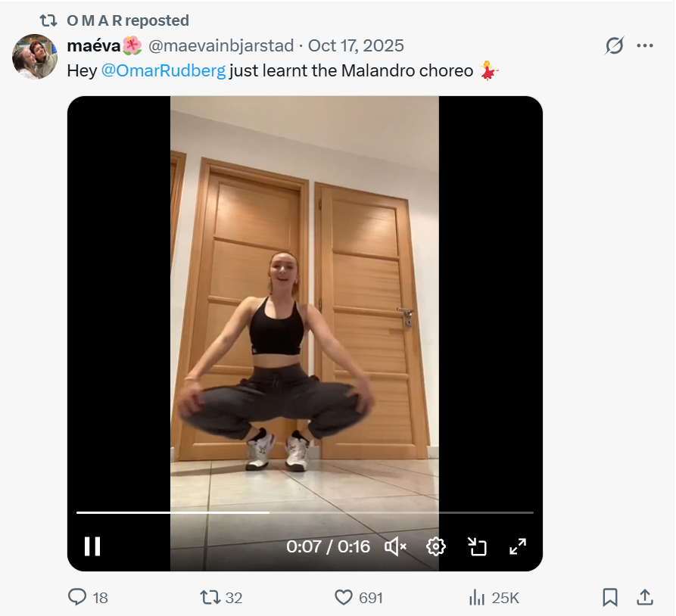This screenshot has width=676, height=616.
Task: Open the maéva display name profile link
Action: click(x=95, y=46)
